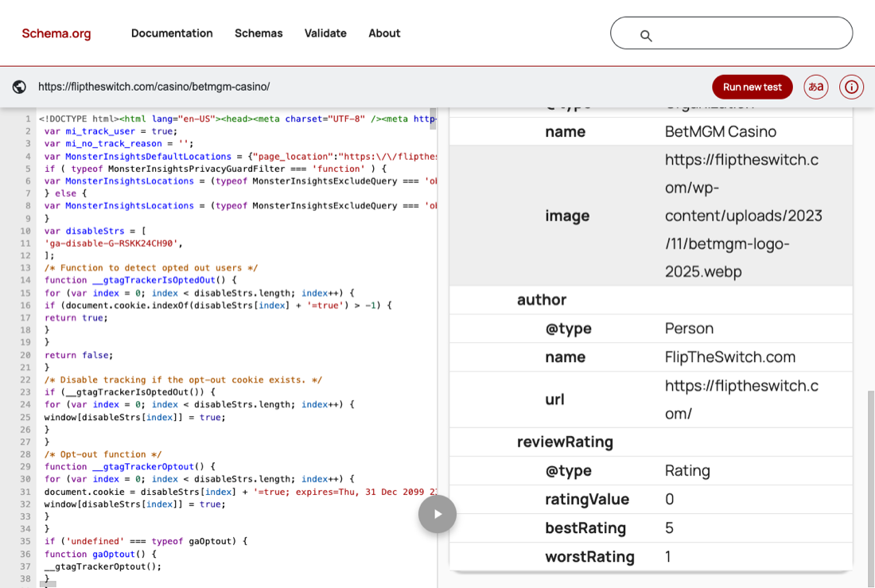Open the Schema.org home link
875x588 pixels.
tap(56, 33)
